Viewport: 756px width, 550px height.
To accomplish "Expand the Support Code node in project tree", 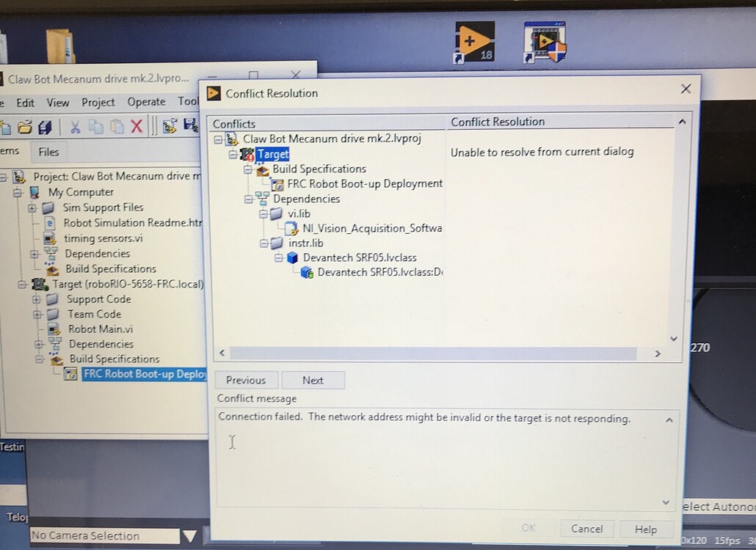I will [37, 299].
